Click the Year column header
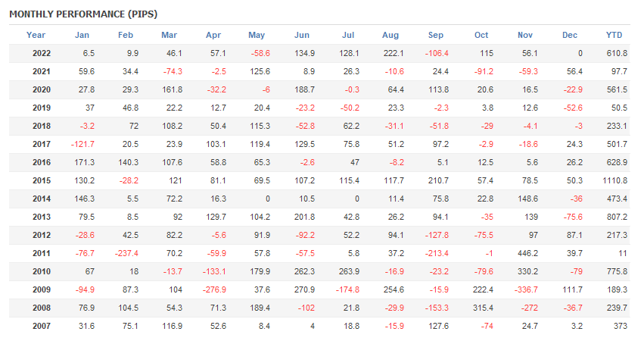644x341 pixels. (36, 35)
